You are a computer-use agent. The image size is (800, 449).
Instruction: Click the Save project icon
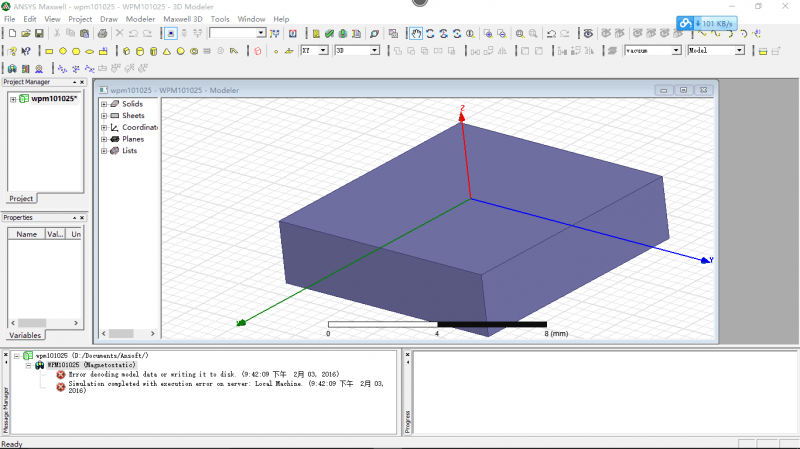pyautogui.click(x=39, y=33)
